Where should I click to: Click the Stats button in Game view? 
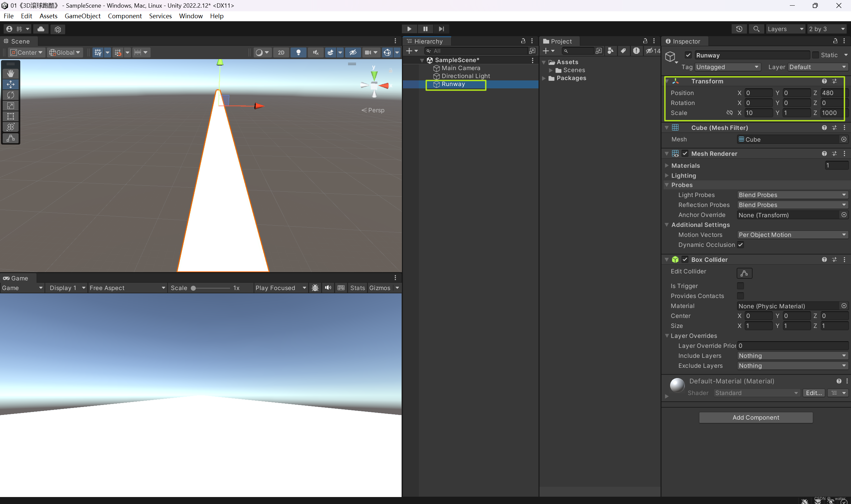pyautogui.click(x=357, y=288)
